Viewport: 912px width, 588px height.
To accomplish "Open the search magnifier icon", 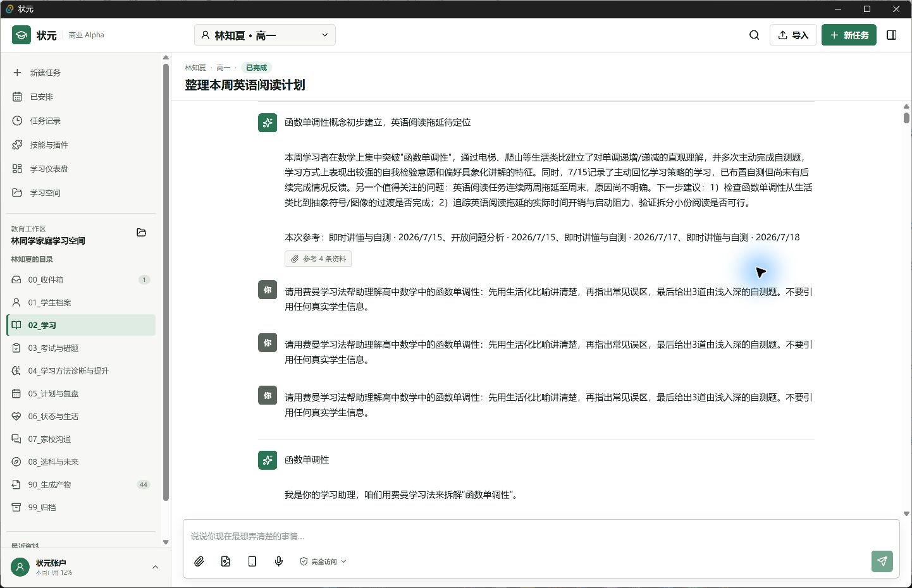I will click(x=754, y=35).
